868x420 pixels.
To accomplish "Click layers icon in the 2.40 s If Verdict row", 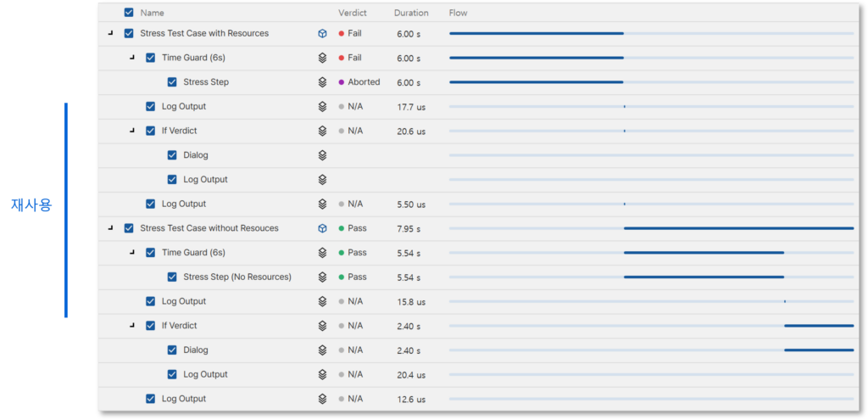I will tap(322, 326).
